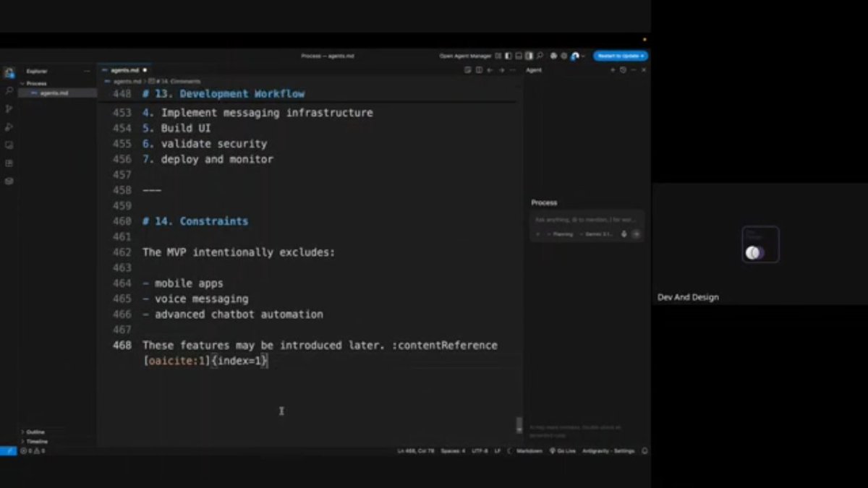Open 'Antigravity - Settings' status item
Screen dimensions: 868x488
pyautogui.click(x=608, y=450)
